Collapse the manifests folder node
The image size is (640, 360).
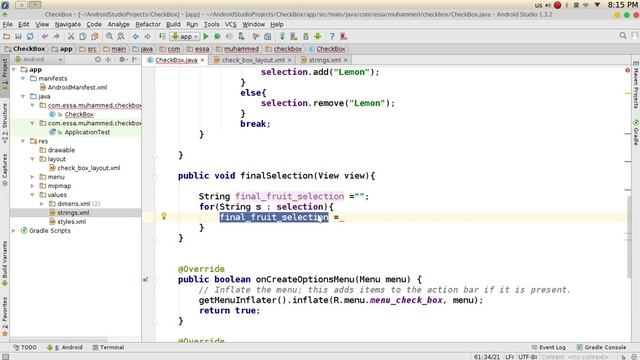23,78
